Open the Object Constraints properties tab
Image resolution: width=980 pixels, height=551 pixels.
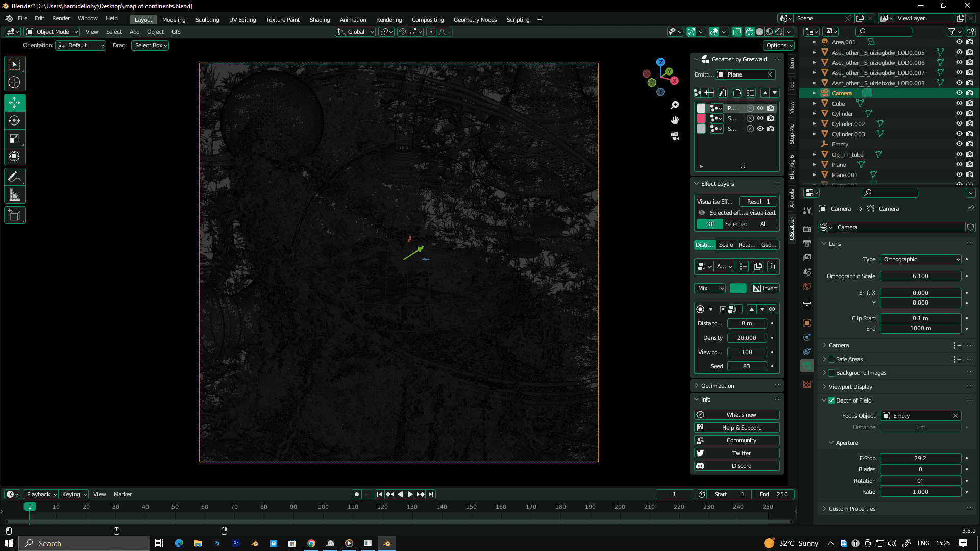pos(807,352)
